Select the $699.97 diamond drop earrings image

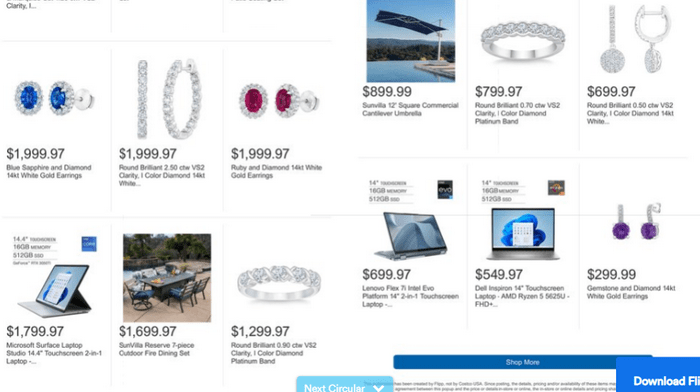635,39
